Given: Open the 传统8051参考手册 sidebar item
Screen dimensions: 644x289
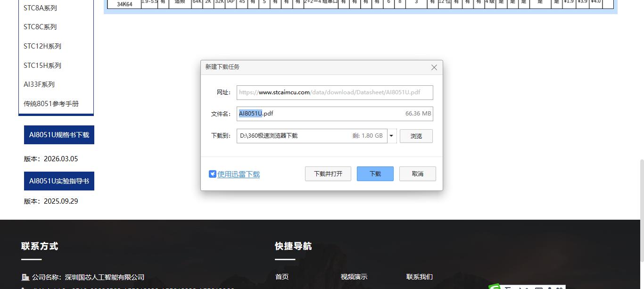Looking at the screenshot, I should click(51, 104).
